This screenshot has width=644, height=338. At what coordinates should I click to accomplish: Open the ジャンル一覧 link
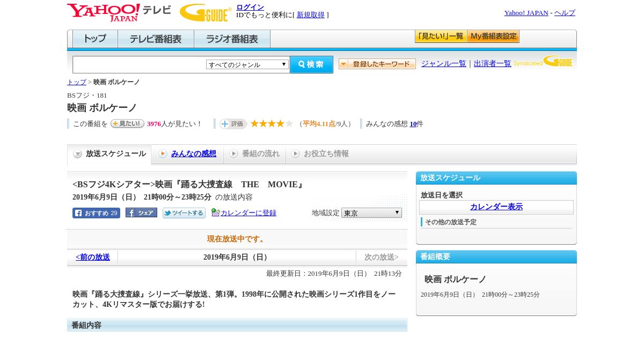444,63
